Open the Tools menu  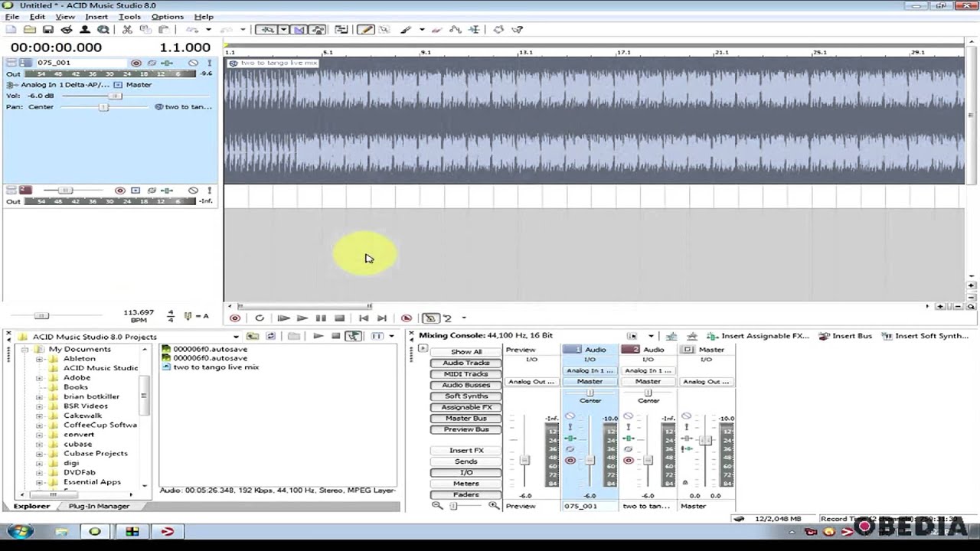pyautogui.click(x=129, y=17)
